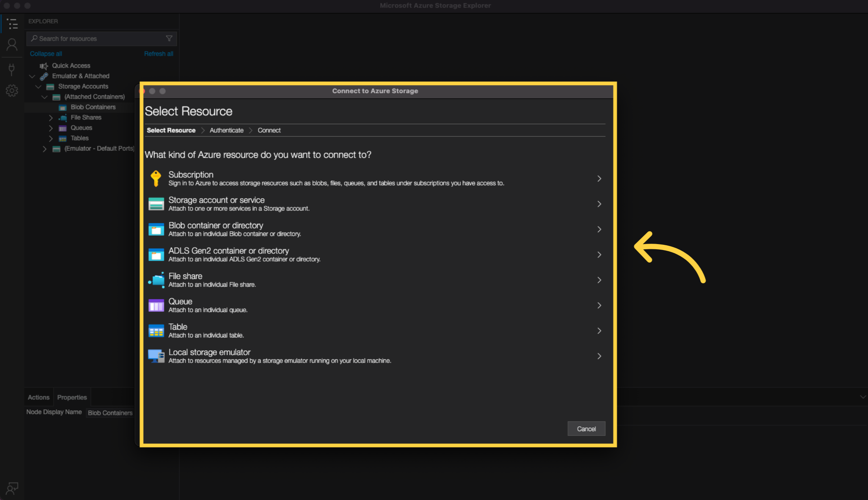
Task: Click the Tables tree icon
Action: [x=63, y=139]
